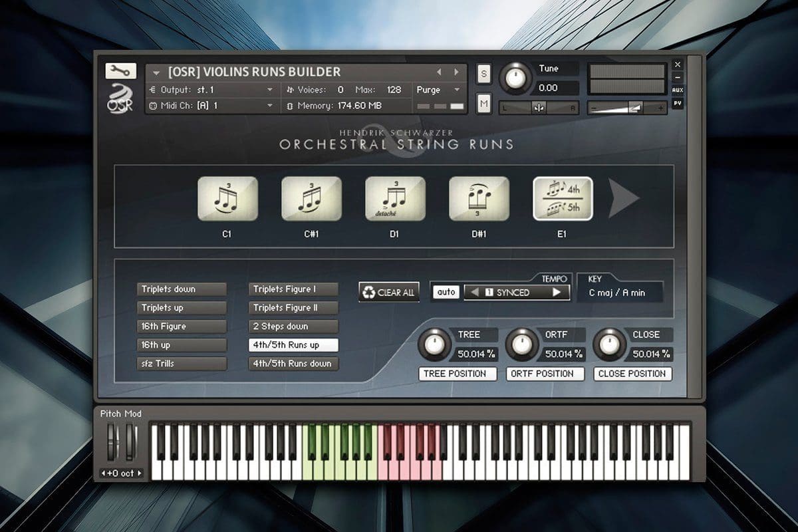The height and width of the screenshot is (532, 798).
Task: Select the D#1 trill notation slot
Action: (479, 198)
